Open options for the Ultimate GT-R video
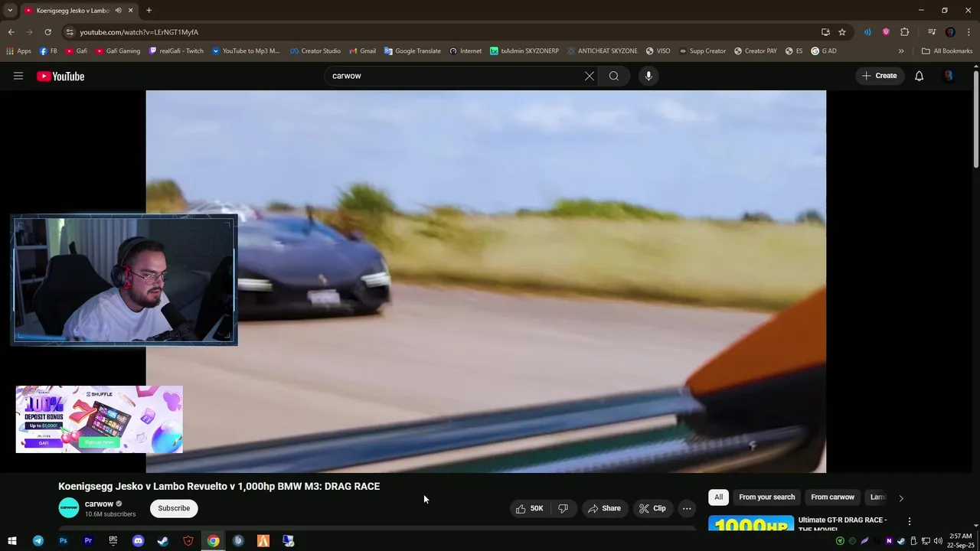 point(910,521)
